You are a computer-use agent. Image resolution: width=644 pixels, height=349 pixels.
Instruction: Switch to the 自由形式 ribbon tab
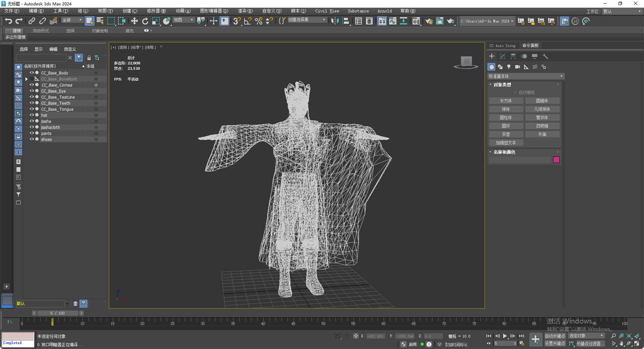point(41,31)
